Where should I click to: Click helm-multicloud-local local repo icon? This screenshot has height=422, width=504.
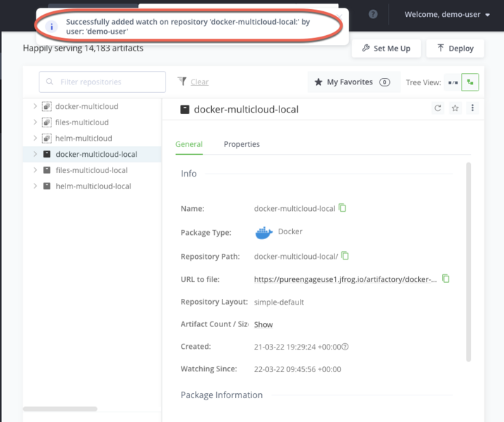pyautogui.click(x=47, y=186)
